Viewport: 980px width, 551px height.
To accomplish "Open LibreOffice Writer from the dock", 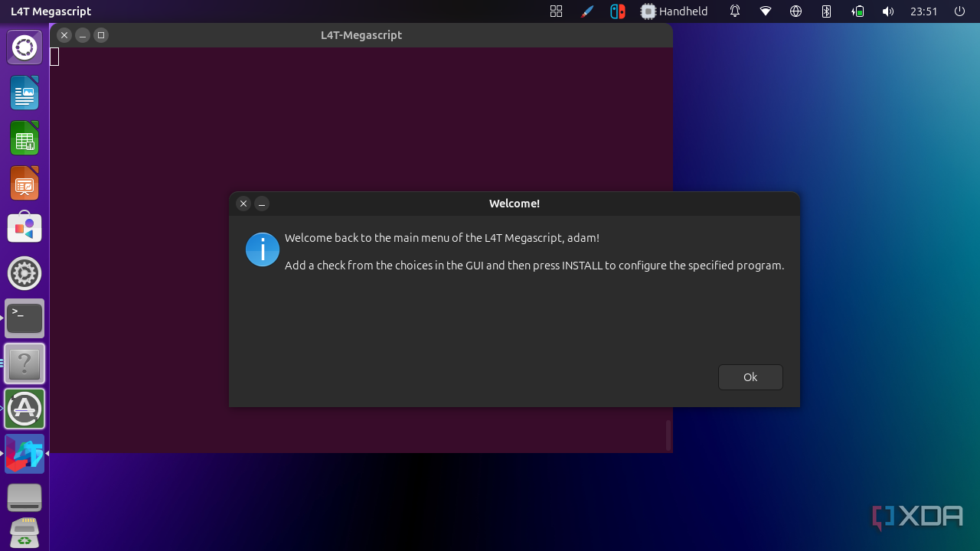I will tap(24, 93).
